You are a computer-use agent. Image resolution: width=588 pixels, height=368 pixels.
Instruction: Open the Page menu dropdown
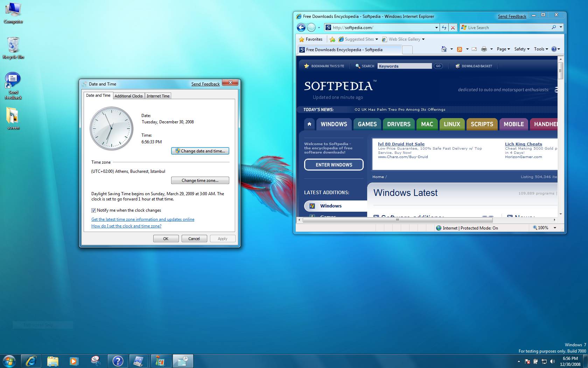click(x=503, y=49)
